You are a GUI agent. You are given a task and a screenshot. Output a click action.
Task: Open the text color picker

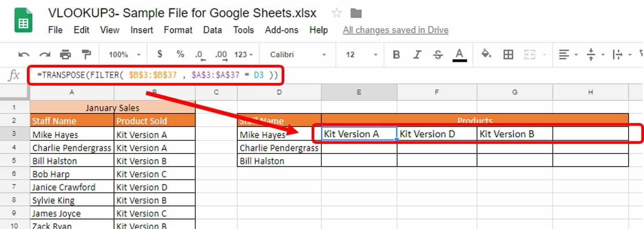[x=459, y=55]
